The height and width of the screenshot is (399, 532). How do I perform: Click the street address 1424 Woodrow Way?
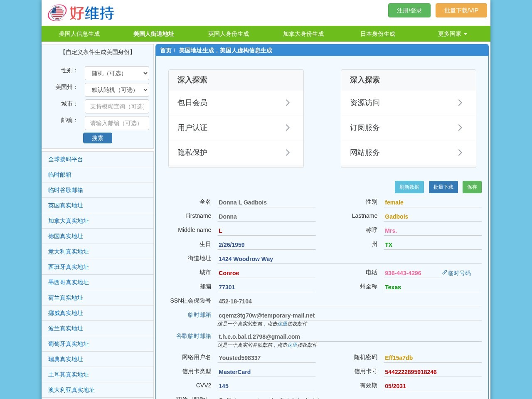(x=246, y=259)
